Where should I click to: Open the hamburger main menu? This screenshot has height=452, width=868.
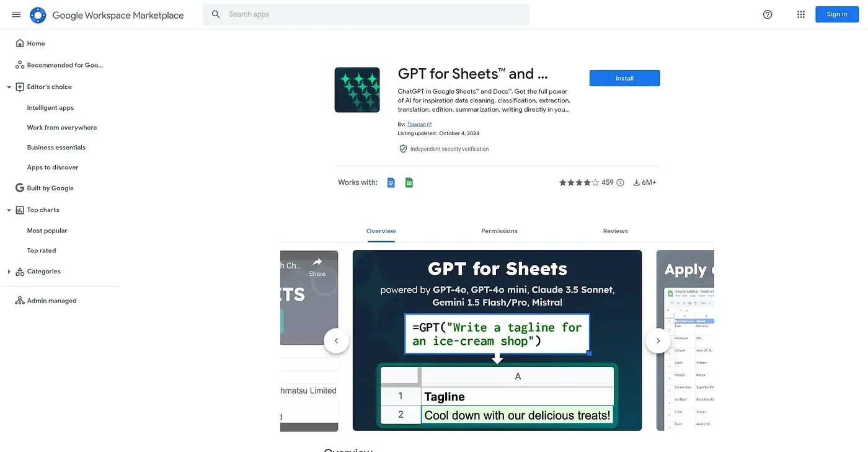pos(16,14)
